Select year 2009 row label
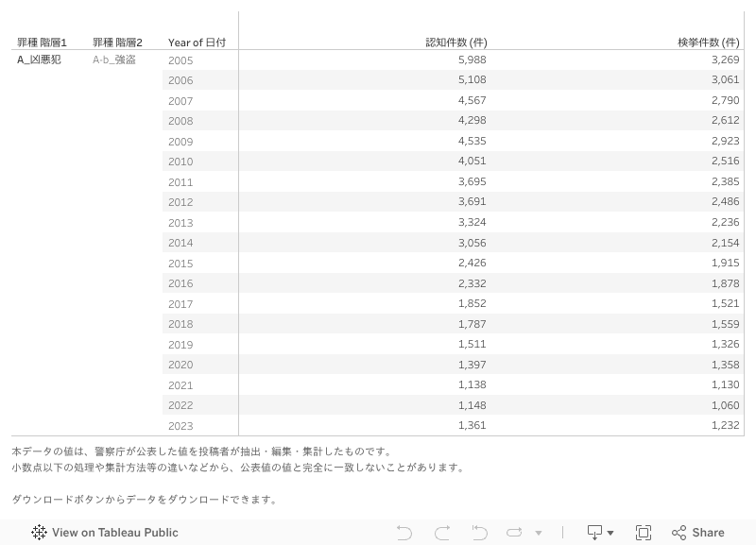Screen dimensions: 756x545 click(180, 142)
